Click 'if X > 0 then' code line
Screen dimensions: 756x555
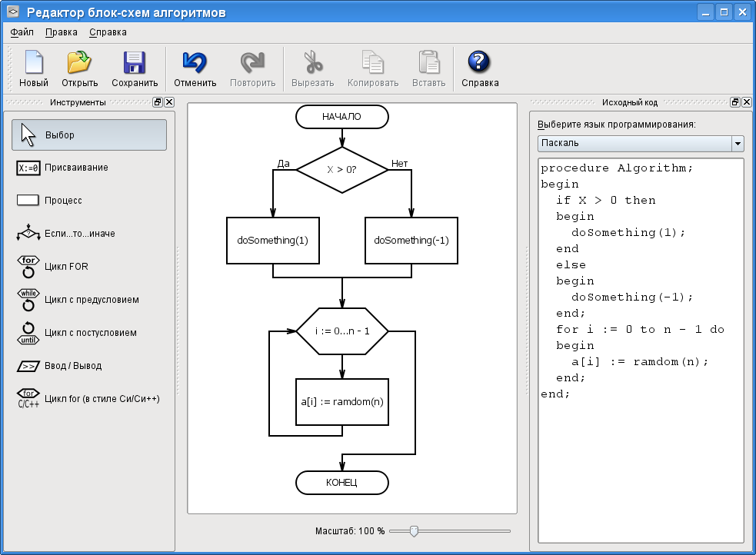coord(605,201)
